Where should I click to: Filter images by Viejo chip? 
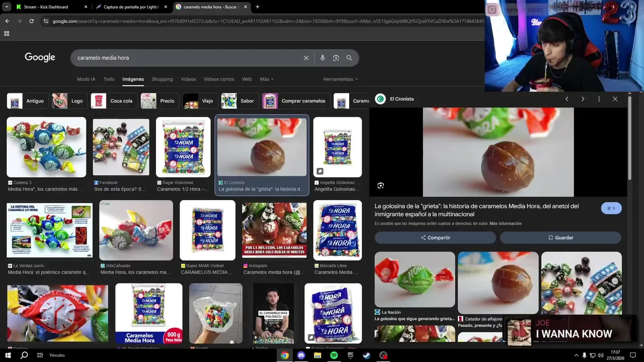coord(200,101)
